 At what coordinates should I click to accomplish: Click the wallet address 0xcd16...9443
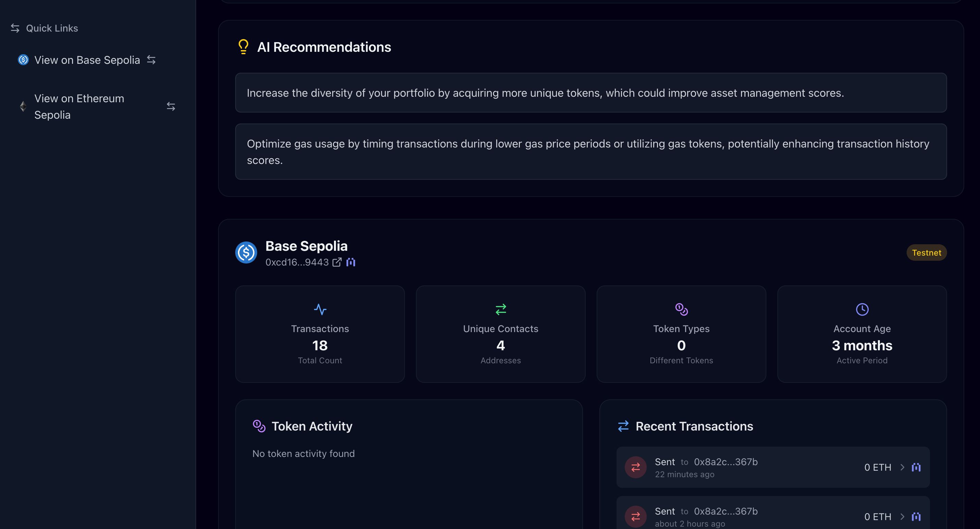click(x=297, y=262)
